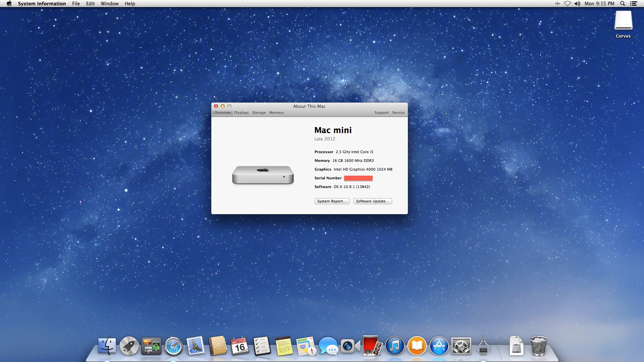Screen dimensions: 644x362
Task: Open the Apple menu
Action: tap(9, 4)
